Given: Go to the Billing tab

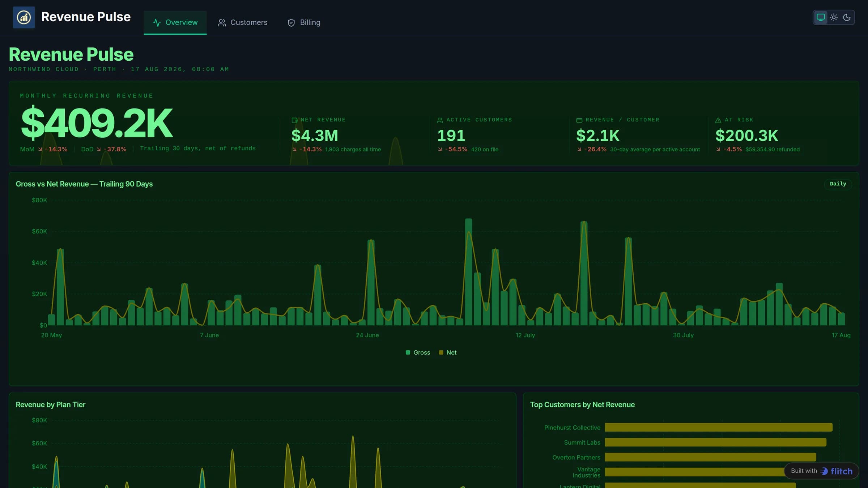Looking at the screenshot, I should [304, 22].
